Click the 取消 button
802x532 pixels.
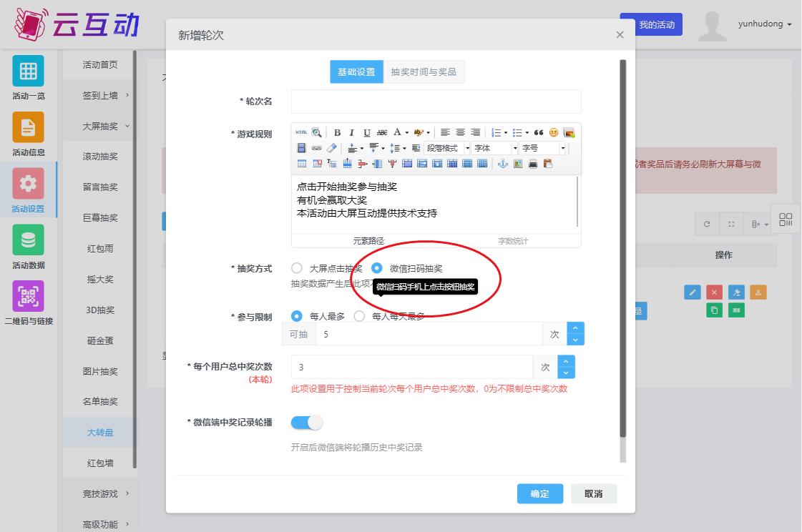[x=593, y=494]
